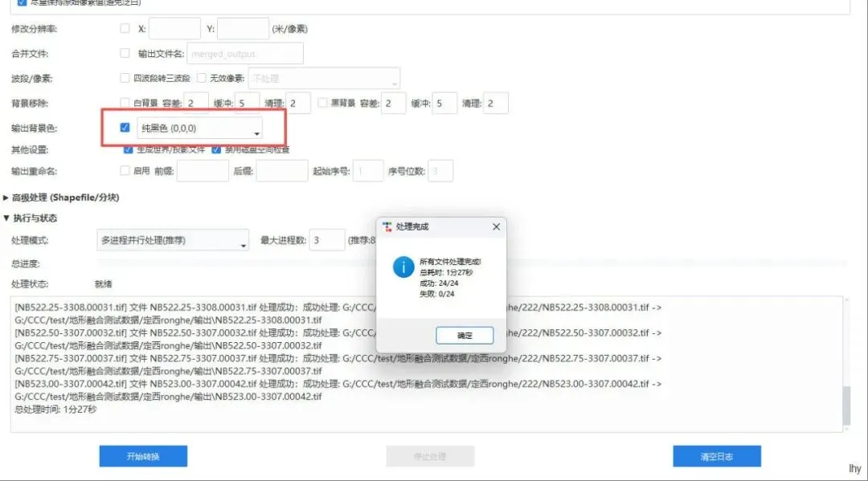Click the 黑背景 缓冲 value field
The width and height of the screenshot is (868, 481).
[444, 104]
